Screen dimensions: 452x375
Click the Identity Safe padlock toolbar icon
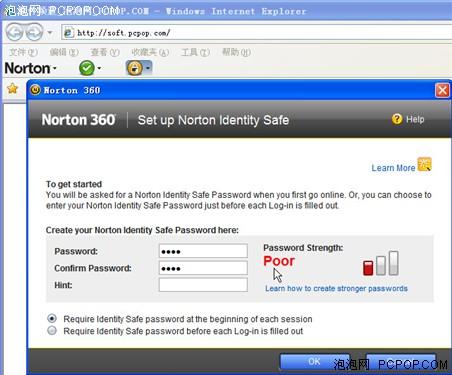pos(135,68)
